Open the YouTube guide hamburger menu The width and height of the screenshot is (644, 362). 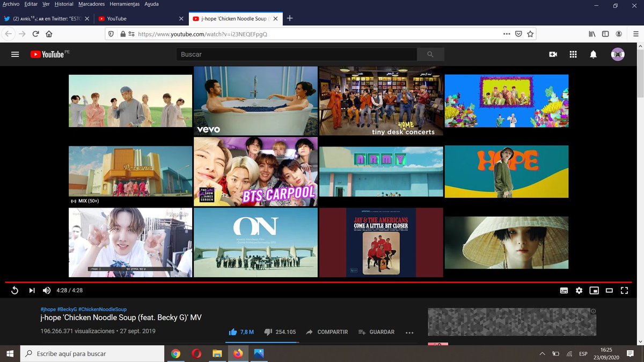(15, 54)
